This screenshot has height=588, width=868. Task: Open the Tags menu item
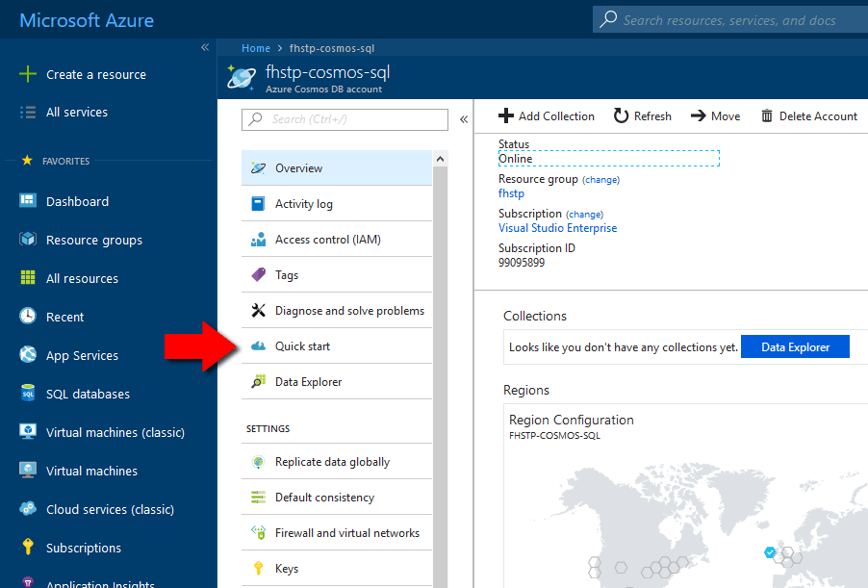tap(337, 274)
